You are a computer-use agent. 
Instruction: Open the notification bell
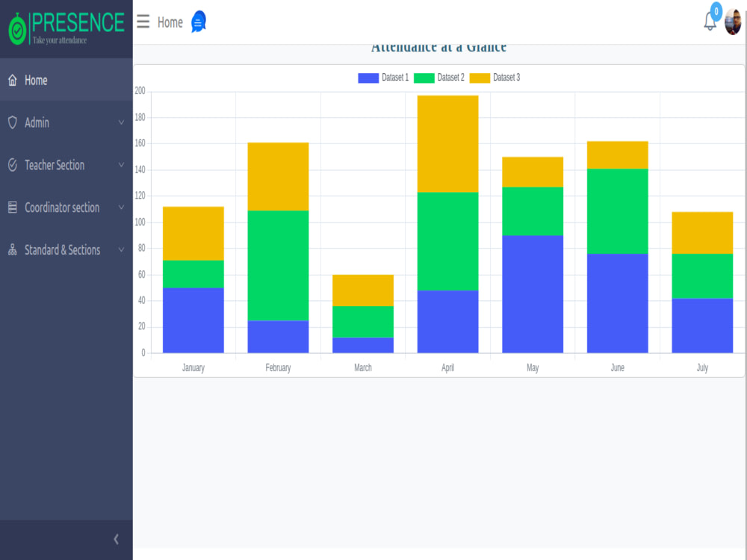[710, 22]
